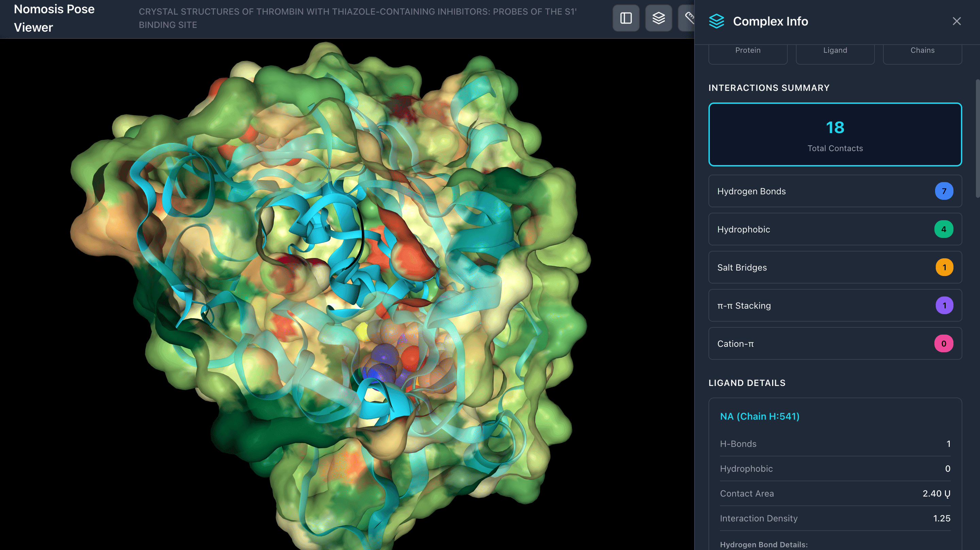Image resolution: width=980 pixels, height=550 pixels.
Task: Click the Complex Info layers icon
Action: [716, 21]
